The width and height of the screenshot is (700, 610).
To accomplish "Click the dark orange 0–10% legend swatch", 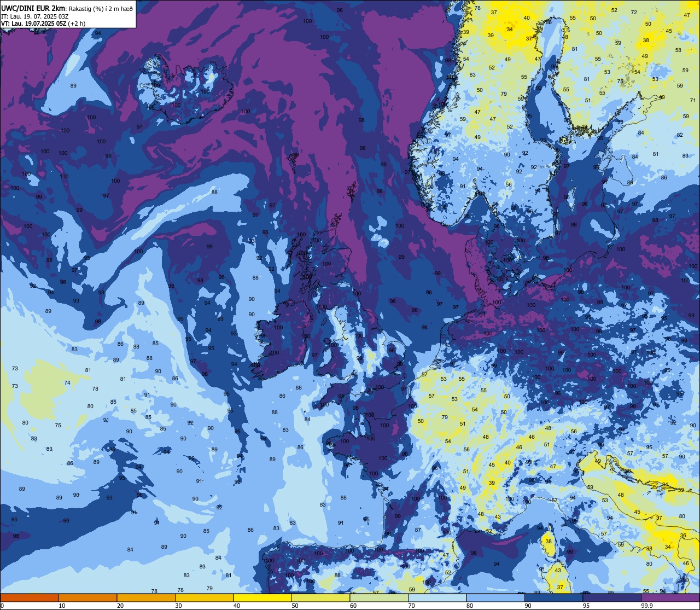I will coord(30,597).
